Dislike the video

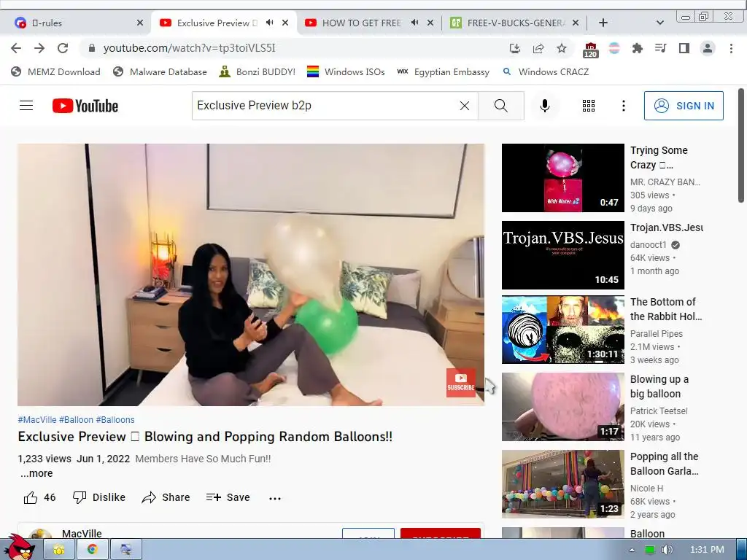point(98,497)
